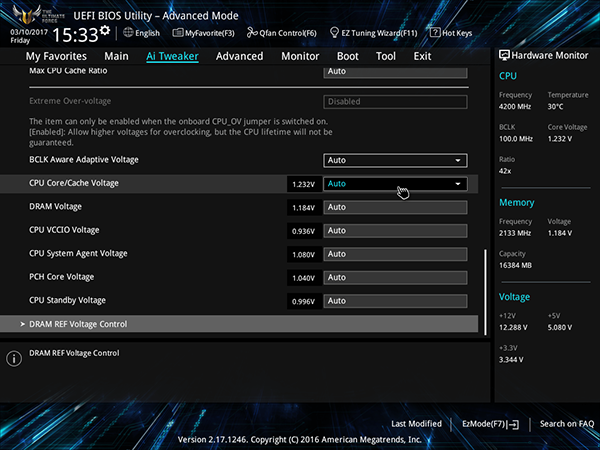Click the settings gear next to the clock

click(x=105, y=30)
